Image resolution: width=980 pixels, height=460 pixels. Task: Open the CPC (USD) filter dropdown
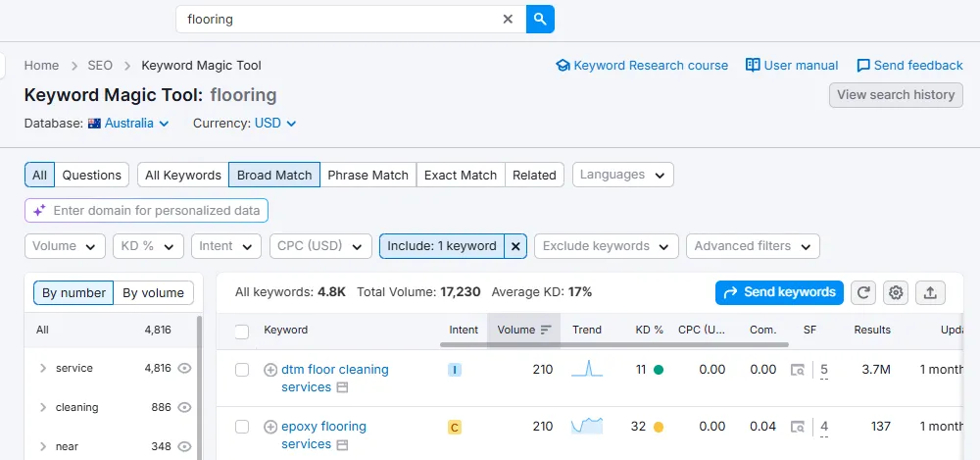pyautogui.click(x=320, y=246)
